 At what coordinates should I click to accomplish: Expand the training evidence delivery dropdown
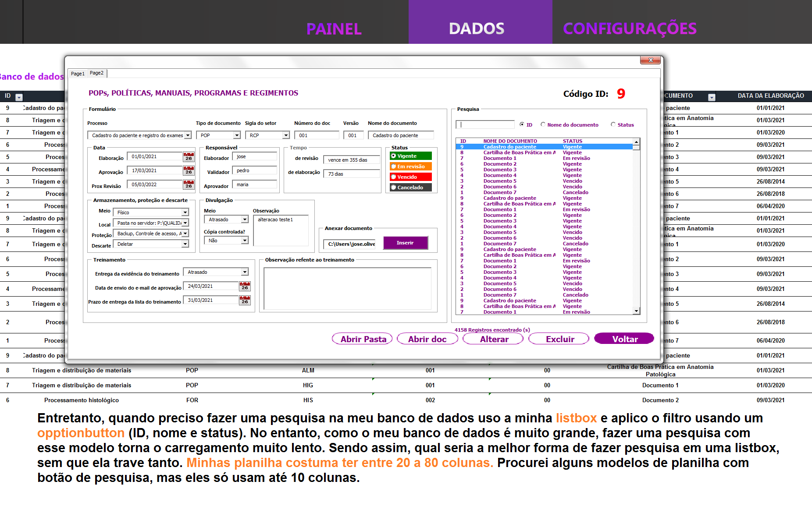(245, 272)
